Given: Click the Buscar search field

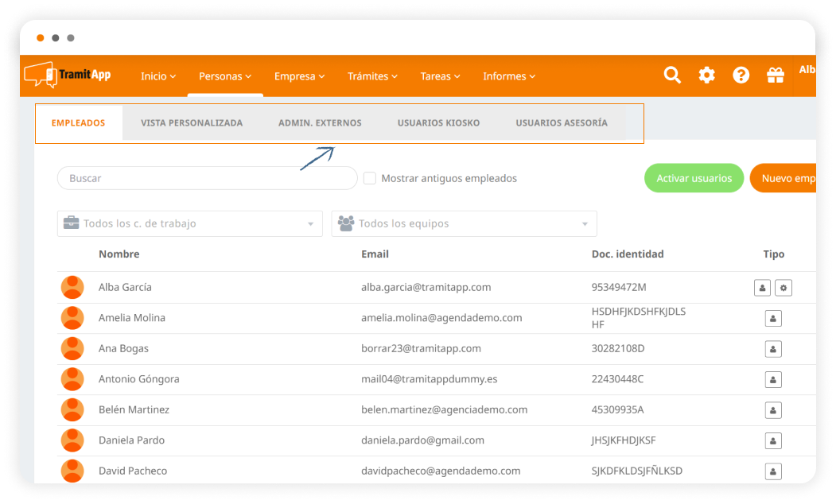Looking at the screenshot, I should [207, 178].
